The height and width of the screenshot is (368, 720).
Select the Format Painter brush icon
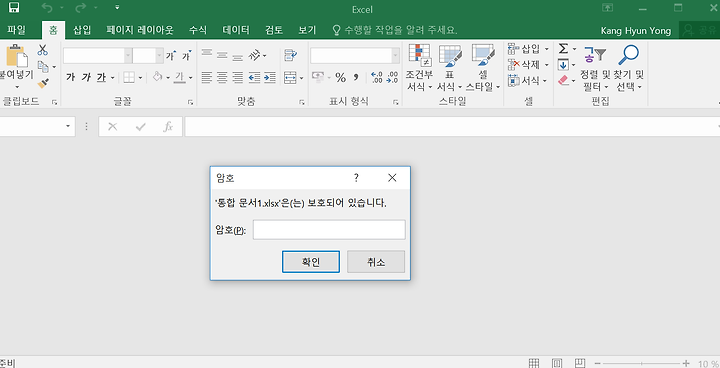43,83
